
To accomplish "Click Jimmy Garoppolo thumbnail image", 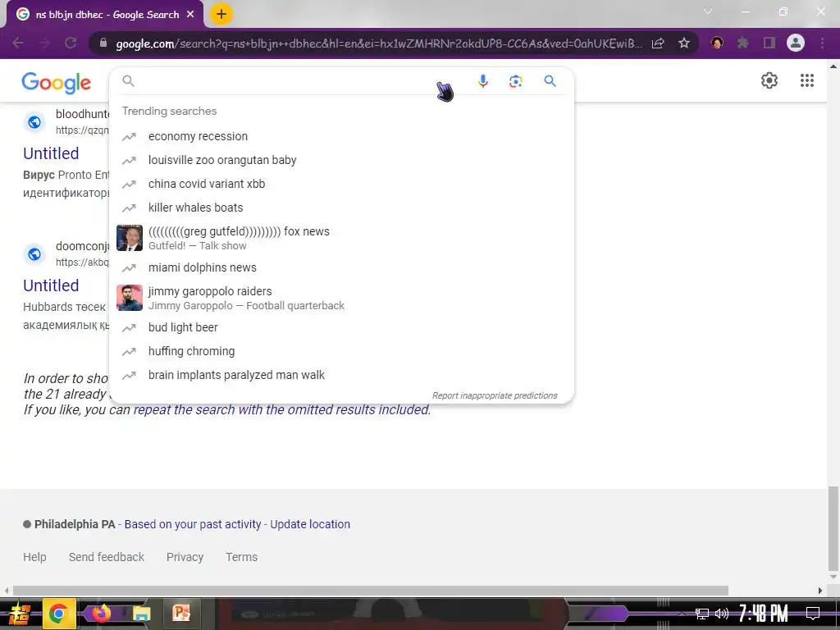I will (x=130, y=298).
